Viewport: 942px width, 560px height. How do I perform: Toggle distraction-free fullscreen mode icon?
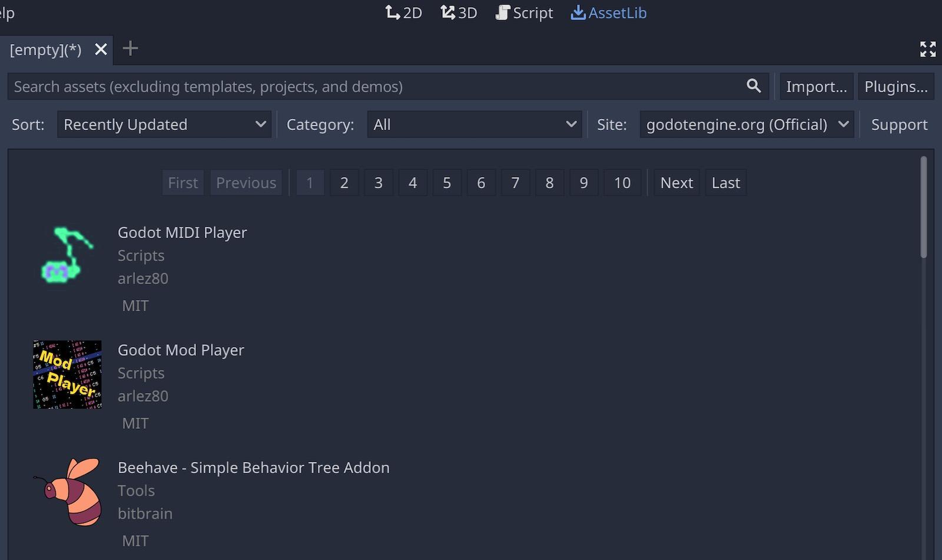pos(928,49)
